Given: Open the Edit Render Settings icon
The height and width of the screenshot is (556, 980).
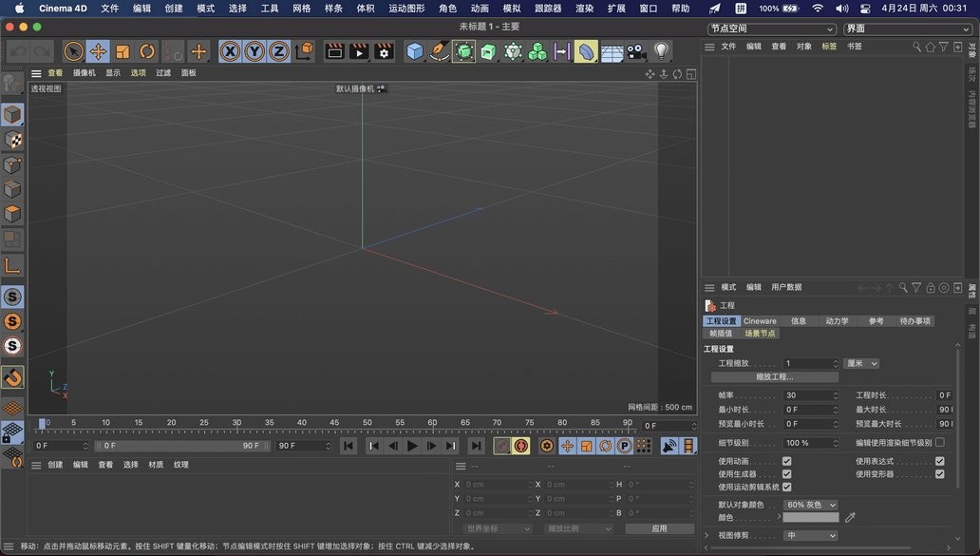Looking at the screenshot, I should click(384, 51).
